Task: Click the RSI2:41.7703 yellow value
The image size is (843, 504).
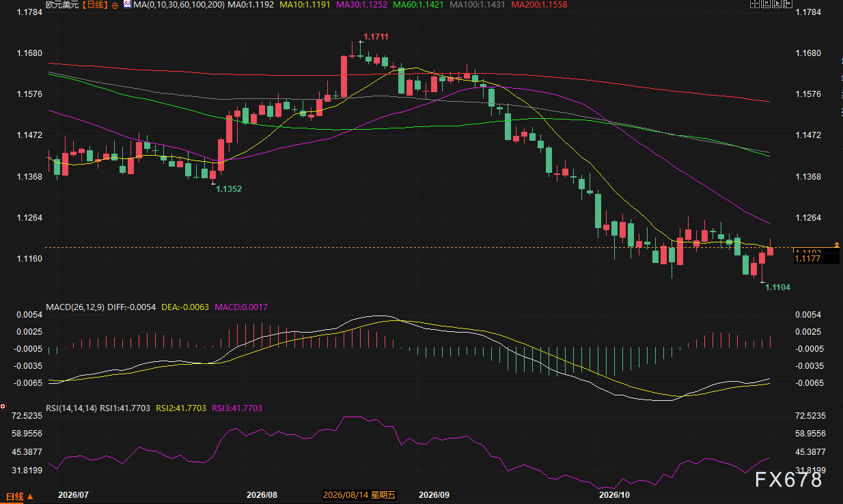Action: point(181,408)
